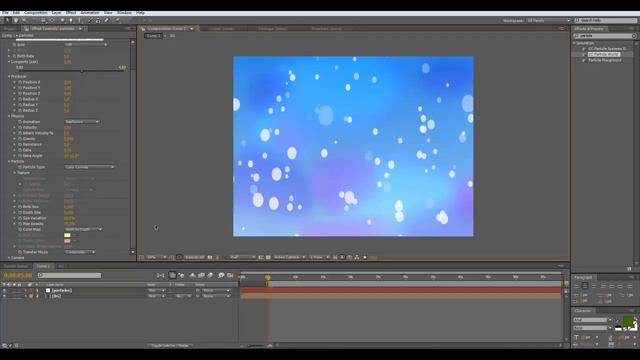Open the Color Map dropdown

(83, 229)
